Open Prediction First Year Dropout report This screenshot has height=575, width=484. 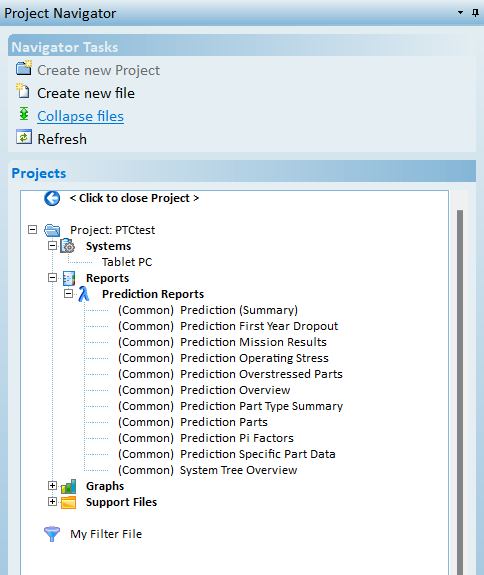(x=228, y=326)
